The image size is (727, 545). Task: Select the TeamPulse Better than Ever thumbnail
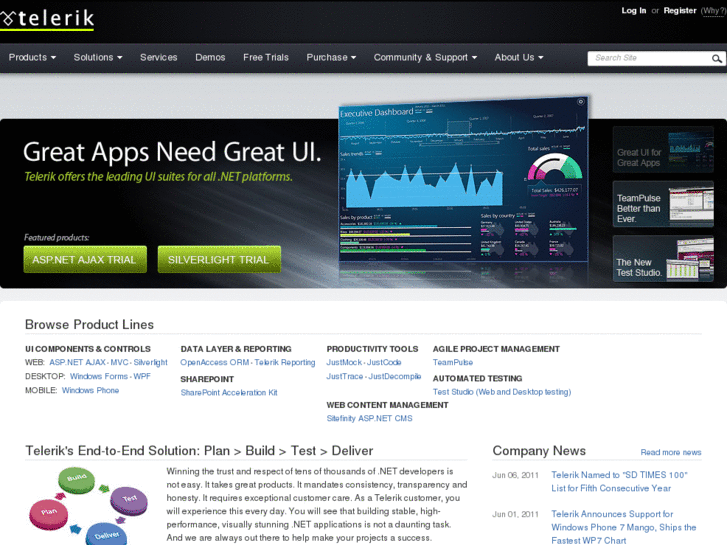[663, 204]
